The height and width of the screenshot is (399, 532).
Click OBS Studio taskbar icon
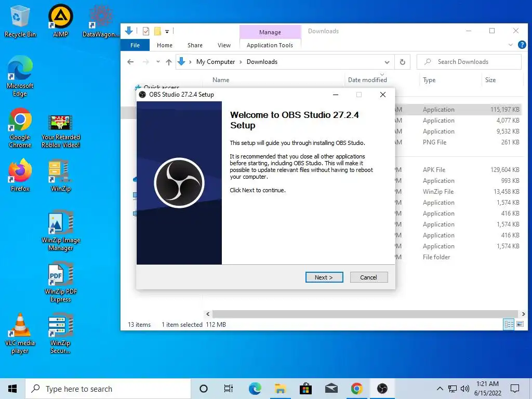(382, 389)
